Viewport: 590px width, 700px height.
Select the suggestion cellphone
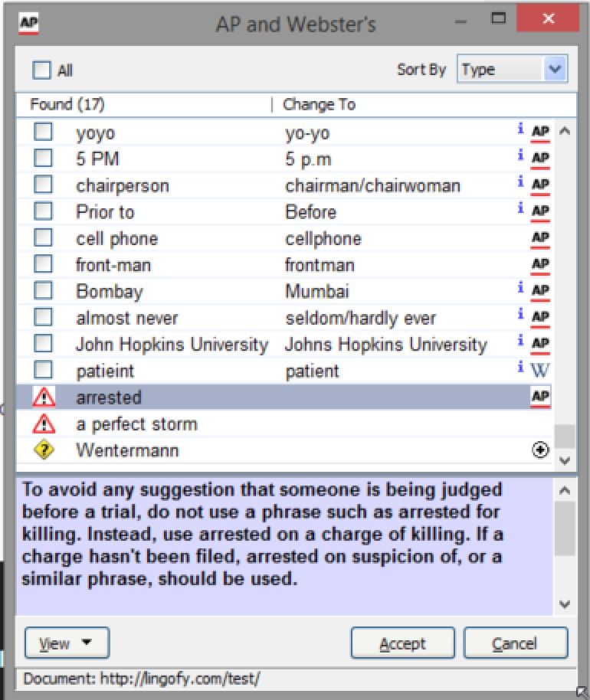tap(323, 239)
